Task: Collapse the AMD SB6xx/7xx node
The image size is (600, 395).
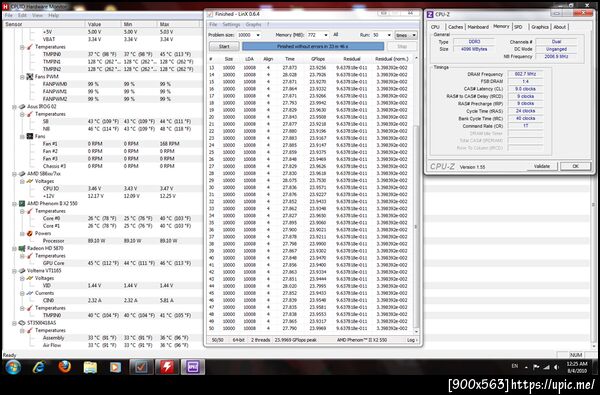Action: 15,174
